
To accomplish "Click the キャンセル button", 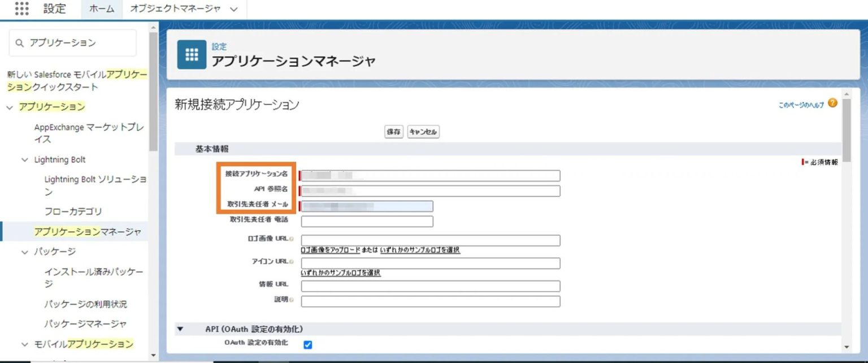I will click(x=423, y=131).
